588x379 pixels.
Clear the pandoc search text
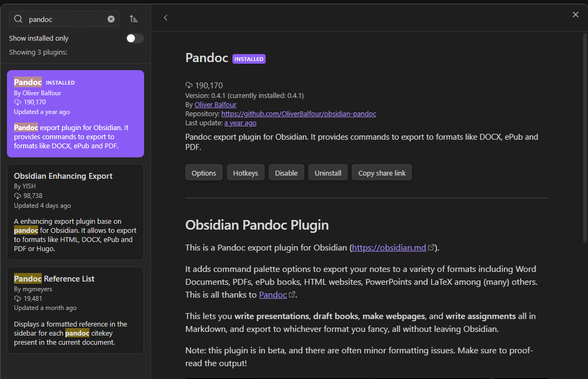pos(111,19)
